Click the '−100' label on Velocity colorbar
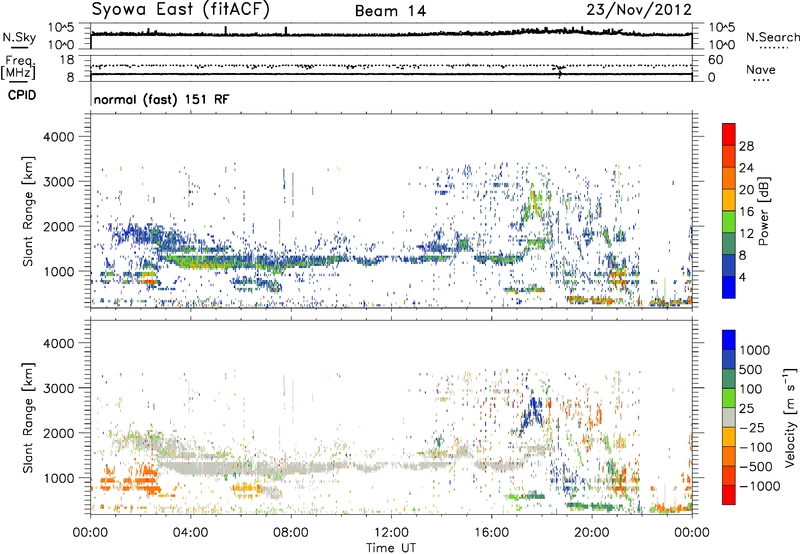This screenshot has width=800, height=554. coord(756,447)
